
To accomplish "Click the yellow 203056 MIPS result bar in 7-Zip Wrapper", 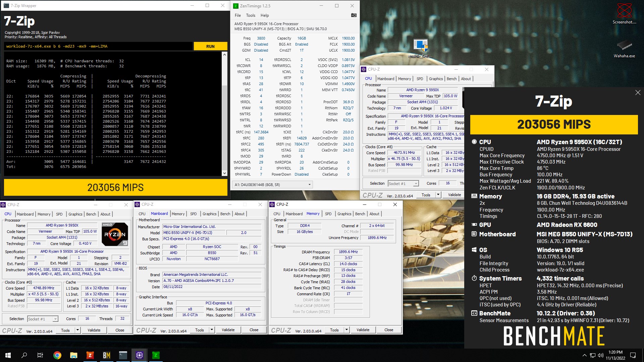I will point(116,187).
